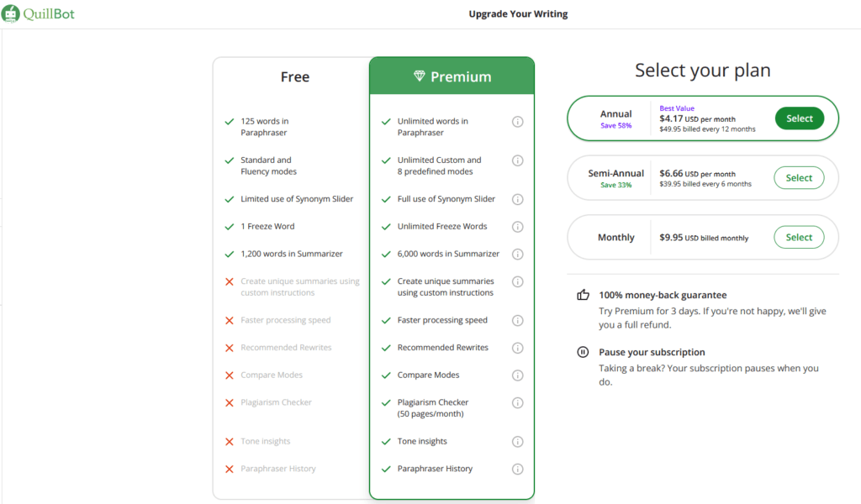Open info for Unlimited words in Paraphraser
This screenshot has height=504, width=861.
(x=519, y=121)
